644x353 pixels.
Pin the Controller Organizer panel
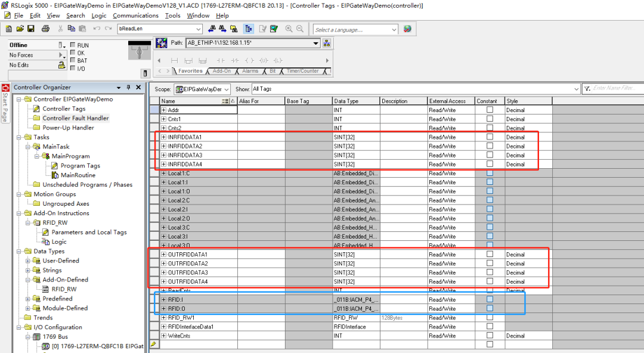click(x=128, y=88)
